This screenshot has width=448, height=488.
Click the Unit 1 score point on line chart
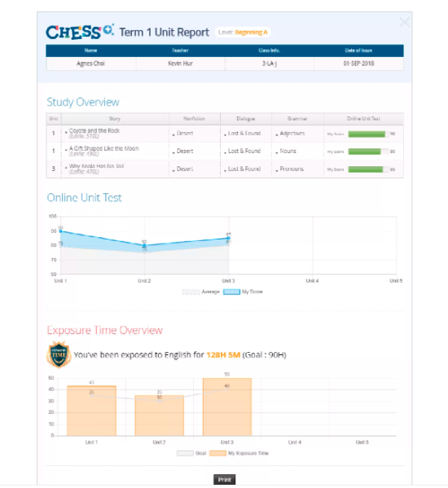61,231
